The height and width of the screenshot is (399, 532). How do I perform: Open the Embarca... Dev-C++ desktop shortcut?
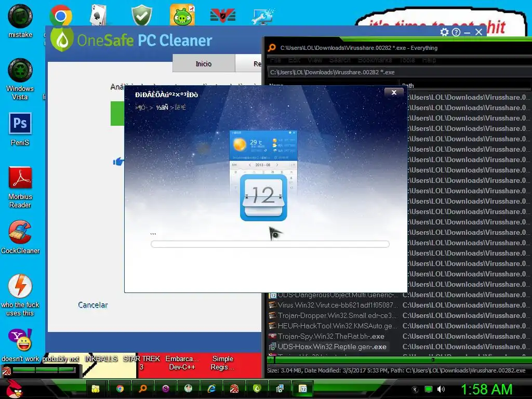point(182,363)
